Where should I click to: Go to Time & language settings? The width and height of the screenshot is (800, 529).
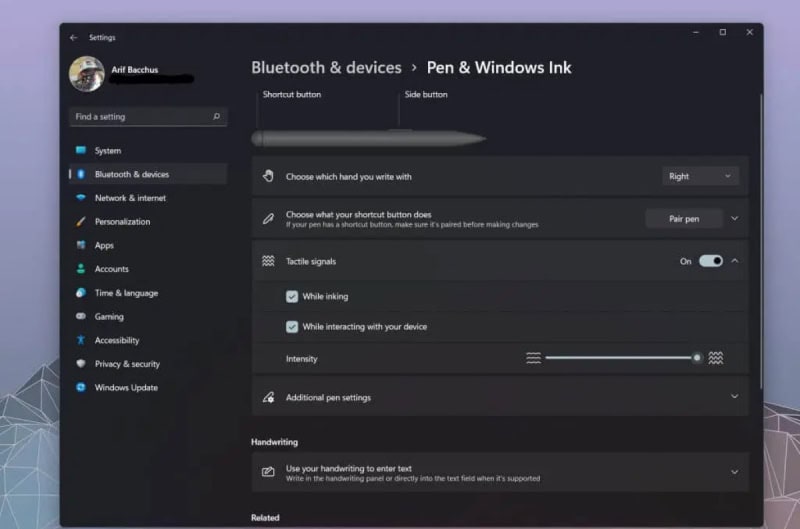click(126, 293)
